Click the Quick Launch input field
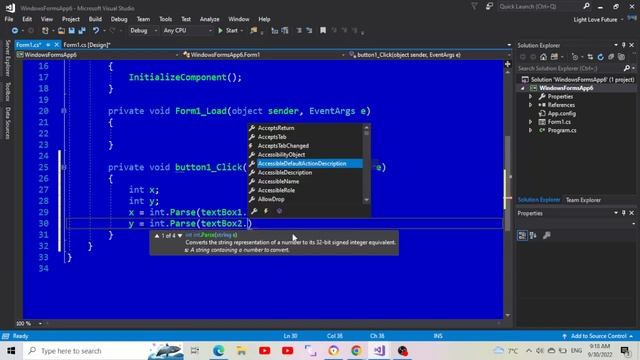This screenshot has width=640, height=360. [x=539, y=6]
